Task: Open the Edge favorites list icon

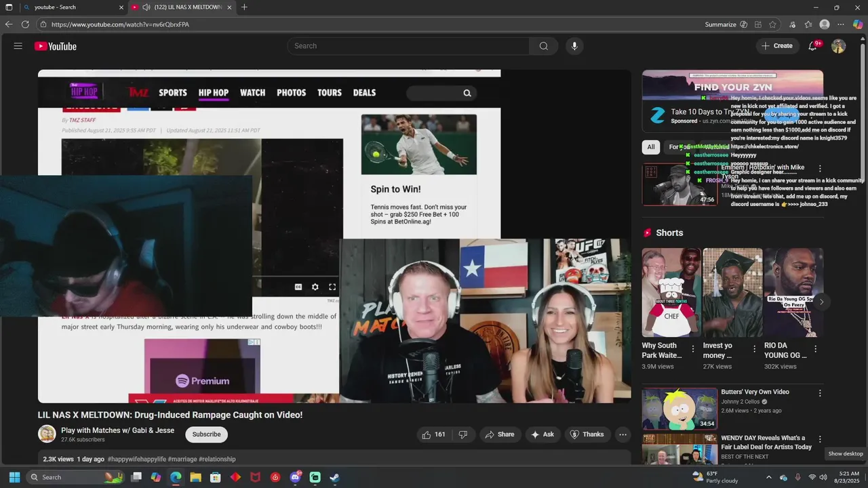Action: pos(808,24)
